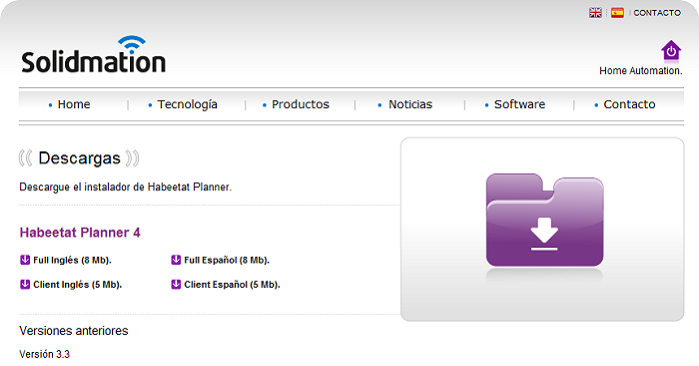Download Full Inglés (8 Mb) installer
The image size is (699, 366).
point(72,260)
